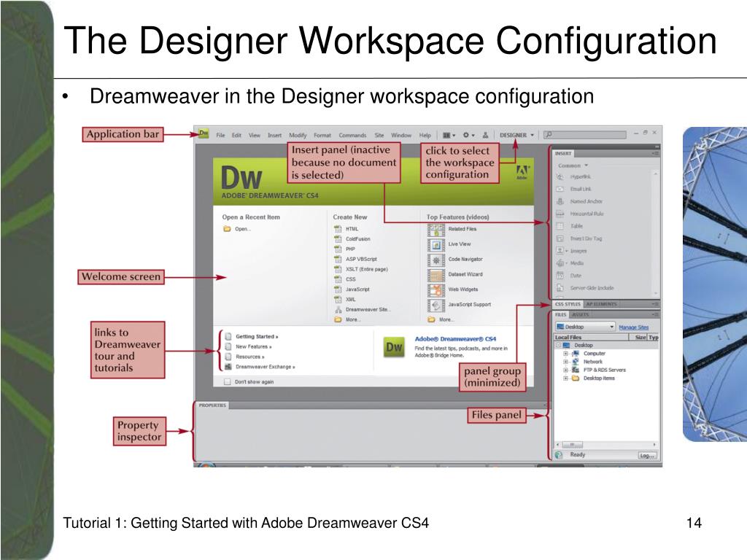The height and width of the screenshot is (560, 747).
Task: Open the Window menu
Action: 401,135
